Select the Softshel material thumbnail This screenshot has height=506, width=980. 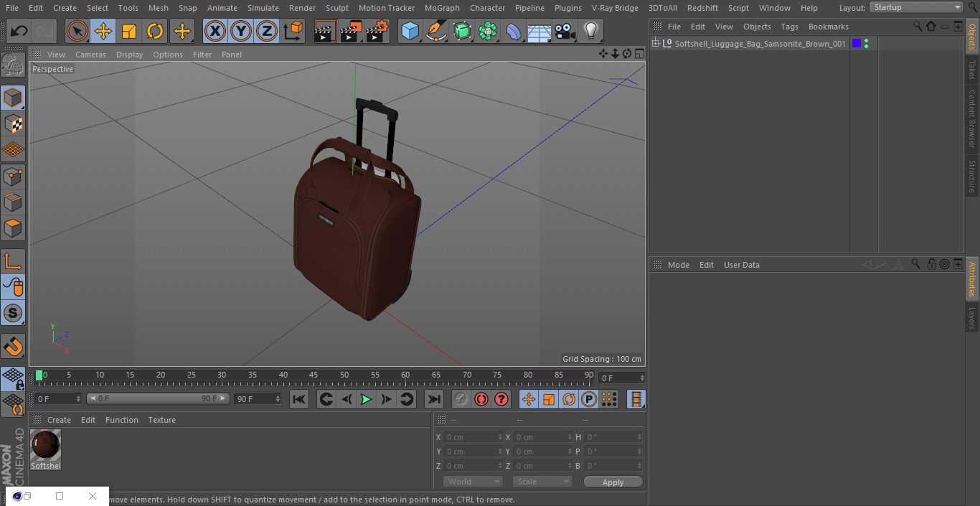pos(46,446)
